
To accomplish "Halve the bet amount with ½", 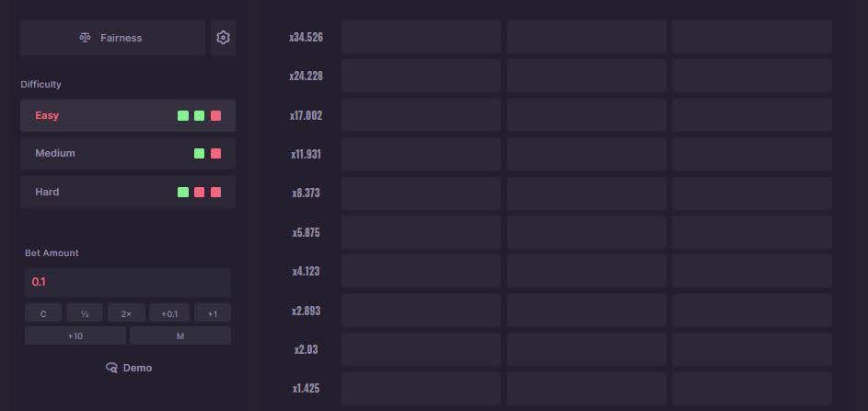I will pyautogui.click(x=85, y=313).
